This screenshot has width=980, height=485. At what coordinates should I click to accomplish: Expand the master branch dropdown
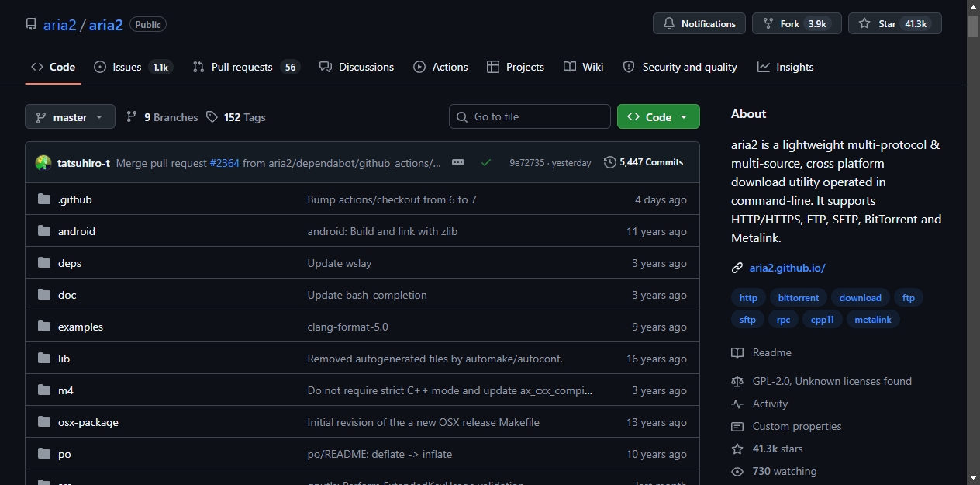[x=70, y=117]
